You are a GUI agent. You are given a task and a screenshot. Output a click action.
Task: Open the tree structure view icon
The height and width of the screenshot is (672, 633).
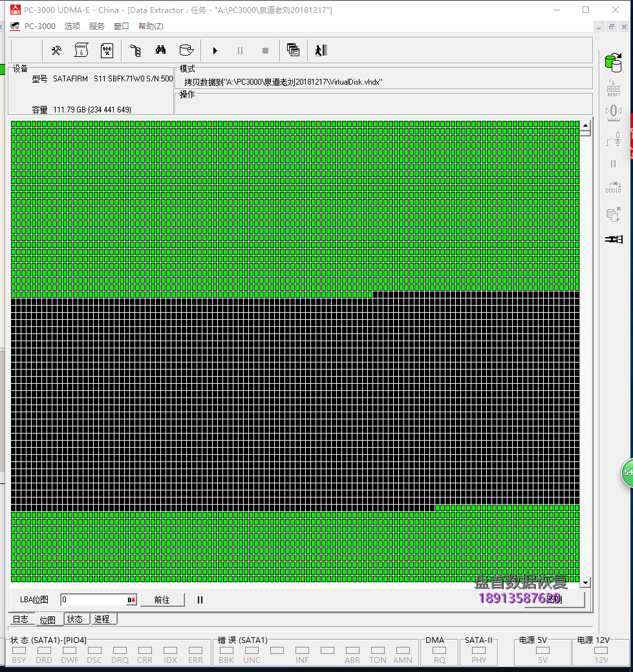tap(136, 50)
